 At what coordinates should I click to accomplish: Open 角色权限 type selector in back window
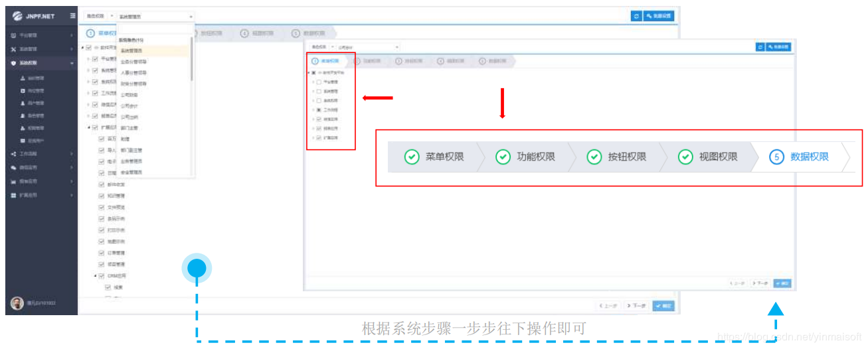point(100,16)
